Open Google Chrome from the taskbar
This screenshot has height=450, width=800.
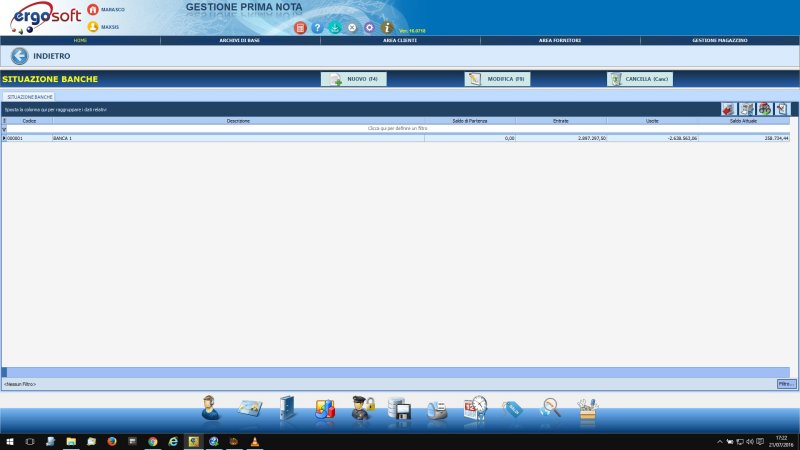click(153, 441)
